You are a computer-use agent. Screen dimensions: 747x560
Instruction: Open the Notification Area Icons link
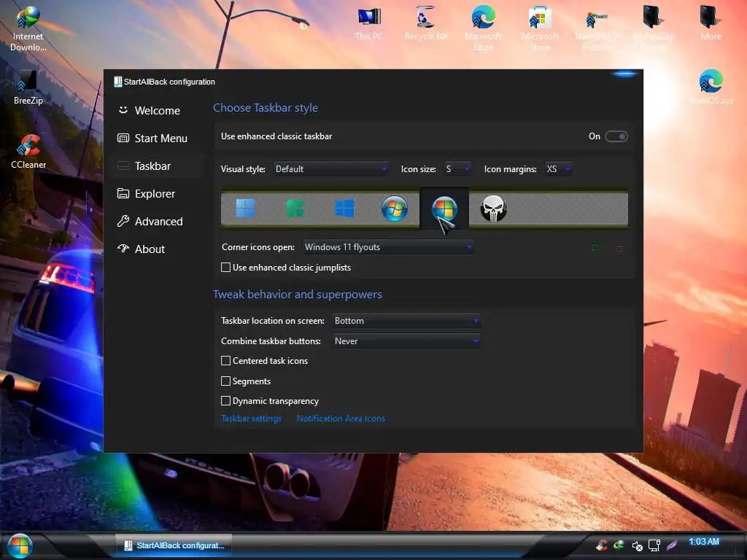pos(341,419)
